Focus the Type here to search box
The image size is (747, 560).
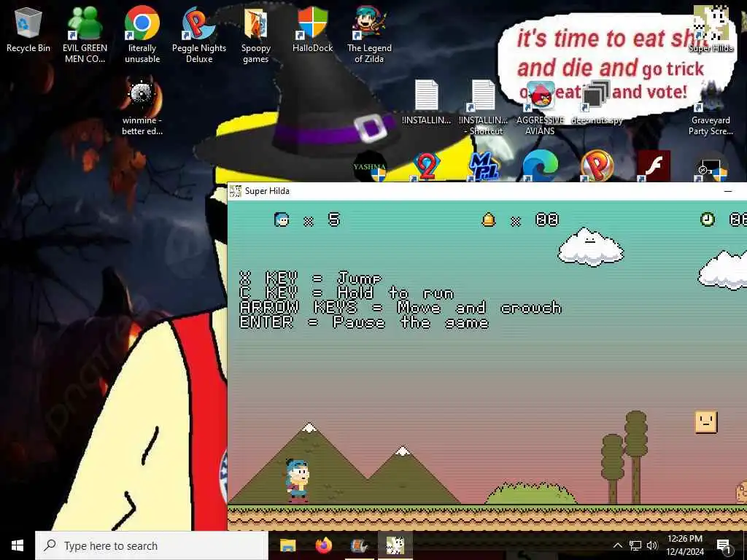(x=152, y=545)
